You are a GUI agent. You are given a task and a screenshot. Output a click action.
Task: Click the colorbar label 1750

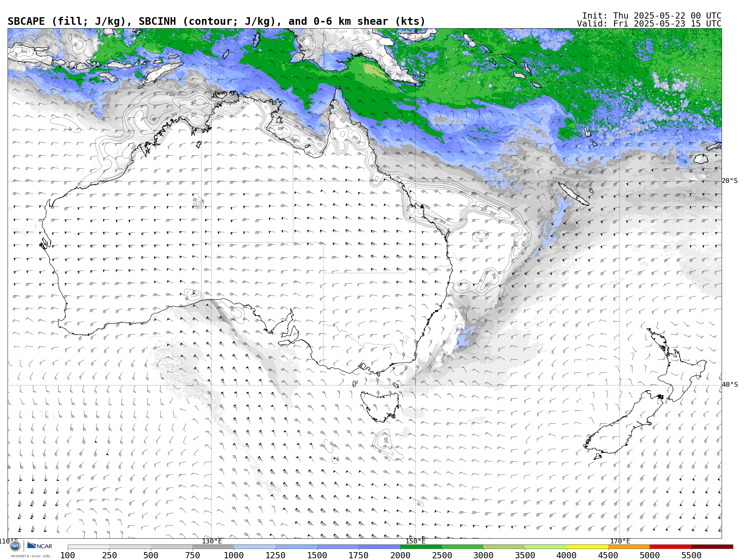[359, 556]
